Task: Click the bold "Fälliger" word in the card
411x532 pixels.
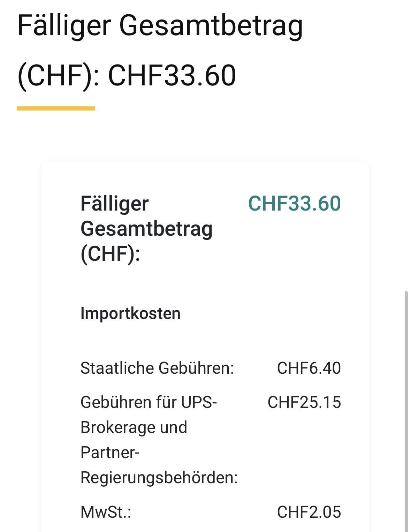Action: tap(115, 204)
